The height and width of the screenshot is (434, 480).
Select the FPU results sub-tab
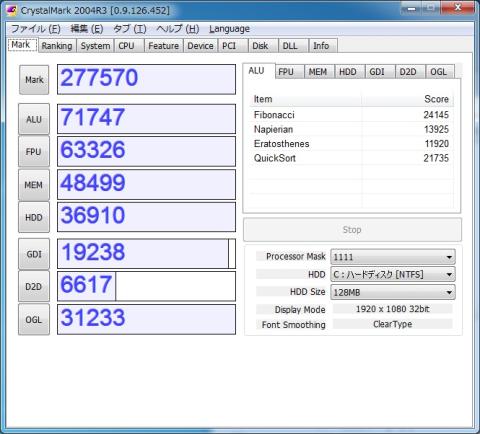289,72
